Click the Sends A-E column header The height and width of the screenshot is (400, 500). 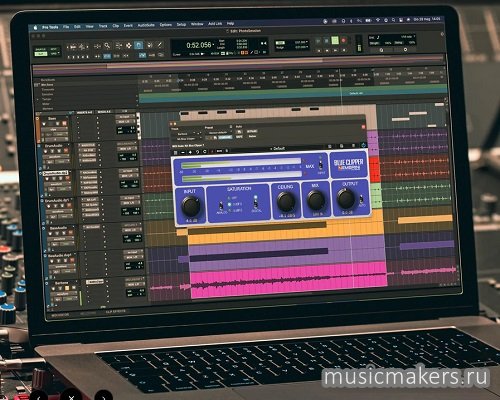[x=104, y=112]
